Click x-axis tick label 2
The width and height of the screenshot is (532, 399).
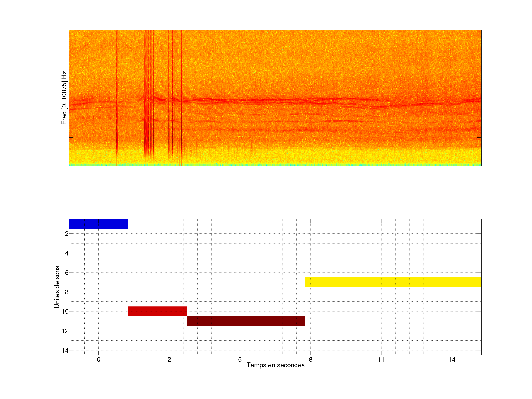(x=169, y=359)
